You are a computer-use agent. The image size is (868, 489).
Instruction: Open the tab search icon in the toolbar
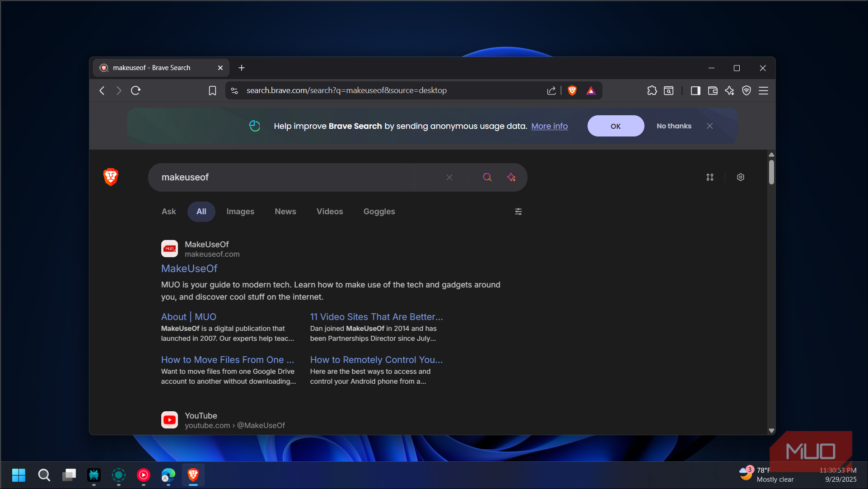tap(669, 90)
